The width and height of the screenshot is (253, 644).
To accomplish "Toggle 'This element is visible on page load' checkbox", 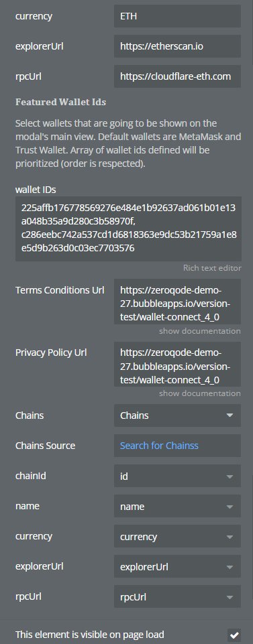I will click(x=234, y=635).
